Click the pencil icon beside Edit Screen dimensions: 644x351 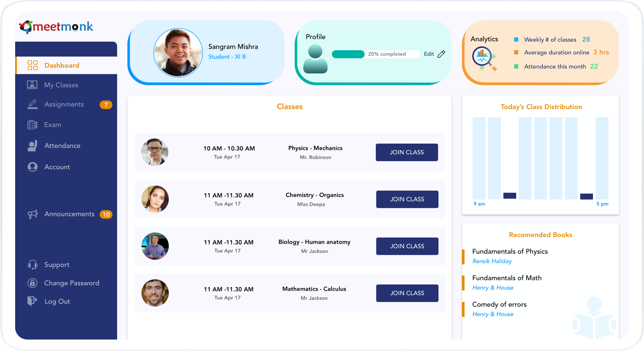click(441, 54)
